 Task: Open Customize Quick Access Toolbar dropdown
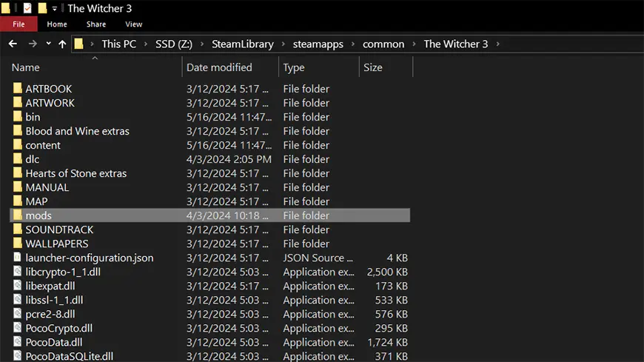55,8
